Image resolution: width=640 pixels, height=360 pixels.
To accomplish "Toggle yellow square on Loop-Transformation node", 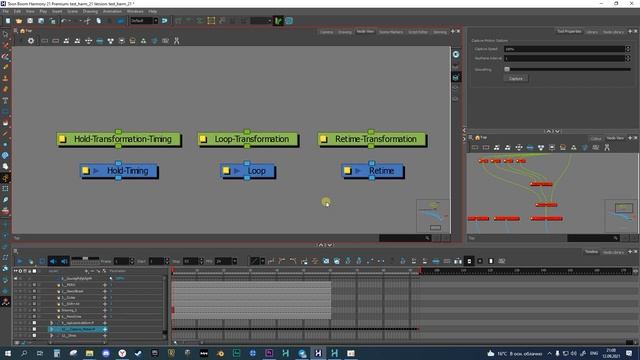I will point(203,139).
